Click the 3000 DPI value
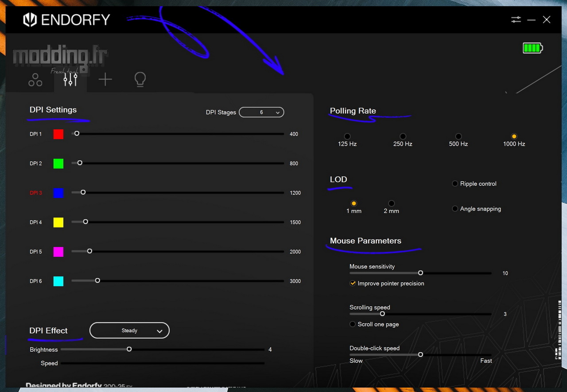 tap(295, 281)
